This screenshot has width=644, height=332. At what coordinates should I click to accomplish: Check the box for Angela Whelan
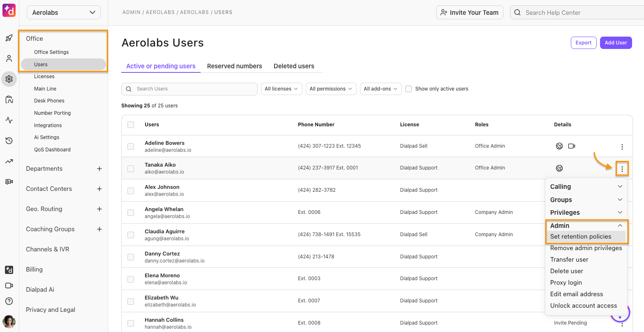point(131,213)
